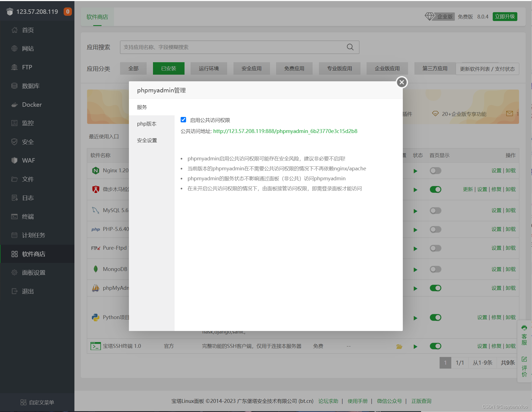Open the 终端 terminal from sidebar
The image size is (532, 412).
(x=27, y=217)
